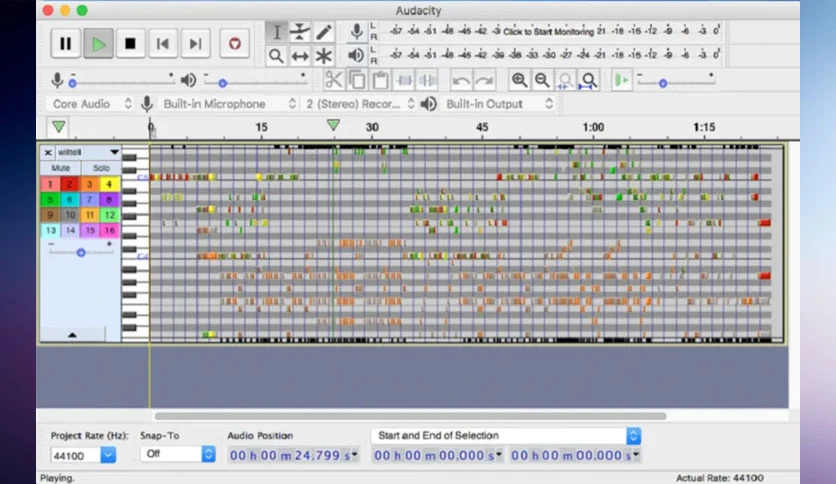This screenshot has width=836, height=484.
Task: Toggle MIDI channel 2 button
Action: point(70,184)
